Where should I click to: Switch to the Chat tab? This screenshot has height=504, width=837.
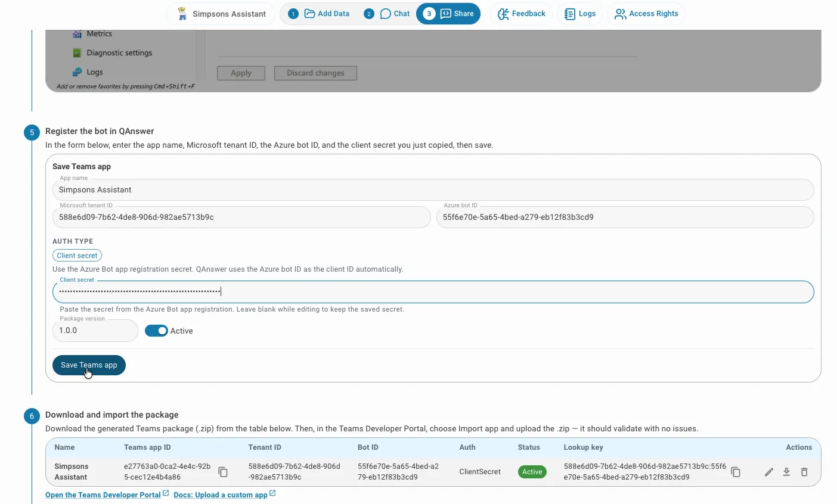pyautogui.click(x=387, y=14)
